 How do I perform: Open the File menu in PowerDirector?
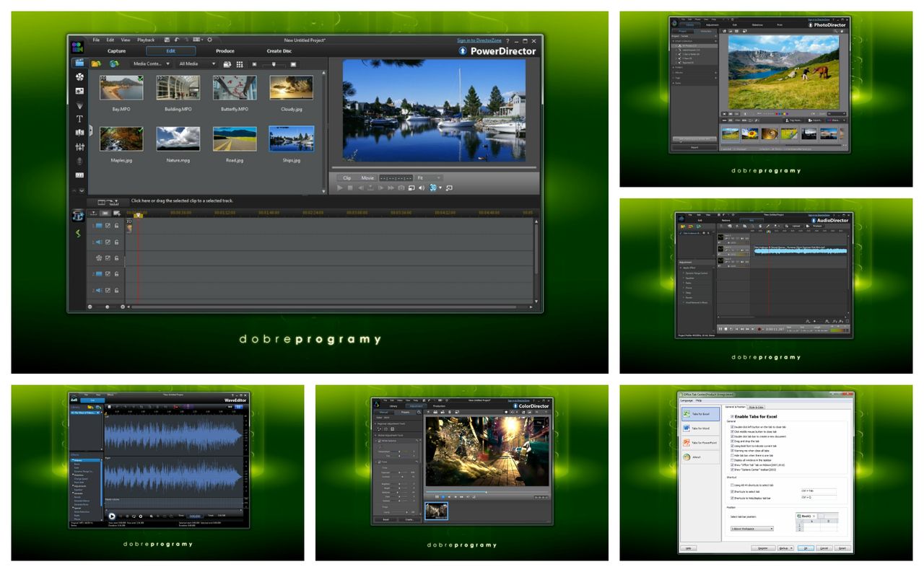tap(96, 40)
